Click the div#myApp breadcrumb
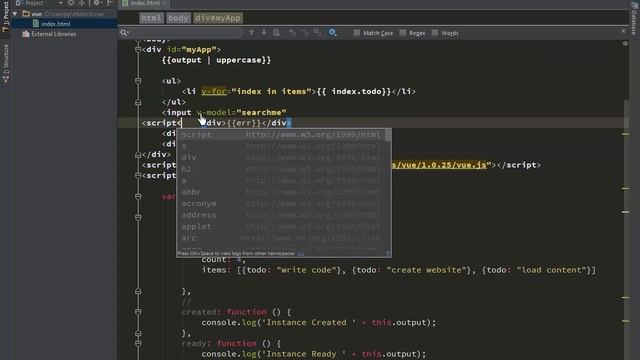The image size is (640, 360). click(218, 18)
